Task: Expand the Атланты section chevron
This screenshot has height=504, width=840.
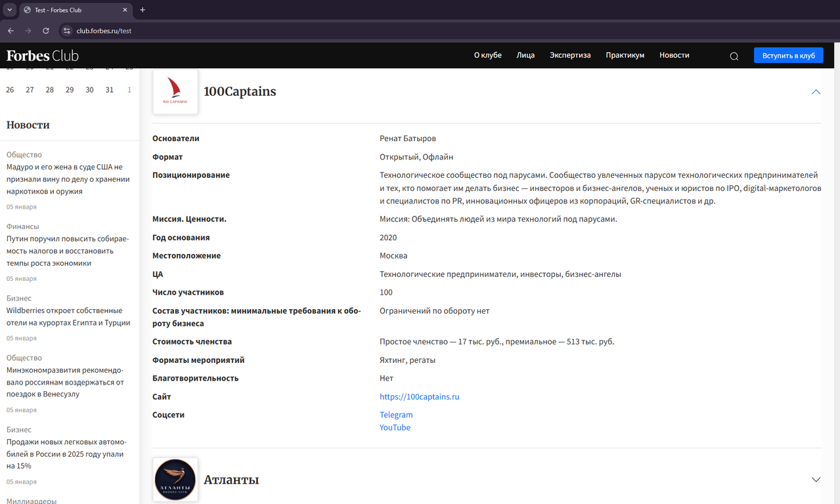Action: click(x=816, y=480)
